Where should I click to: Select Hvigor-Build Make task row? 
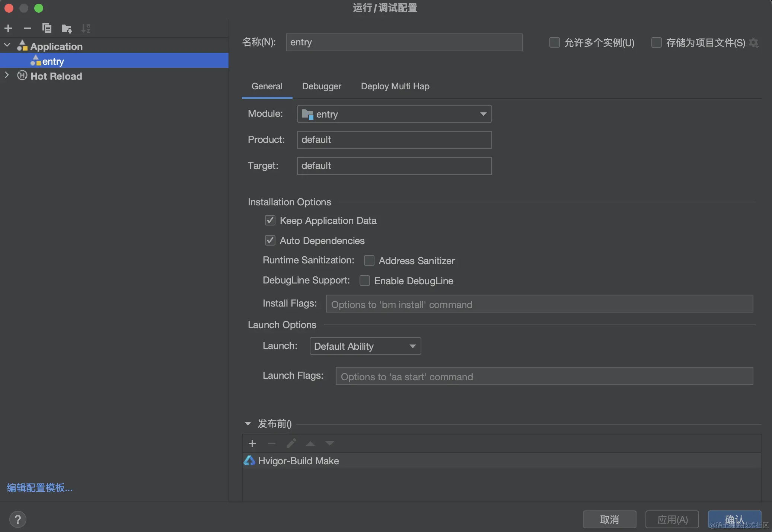tap(299, 461)
